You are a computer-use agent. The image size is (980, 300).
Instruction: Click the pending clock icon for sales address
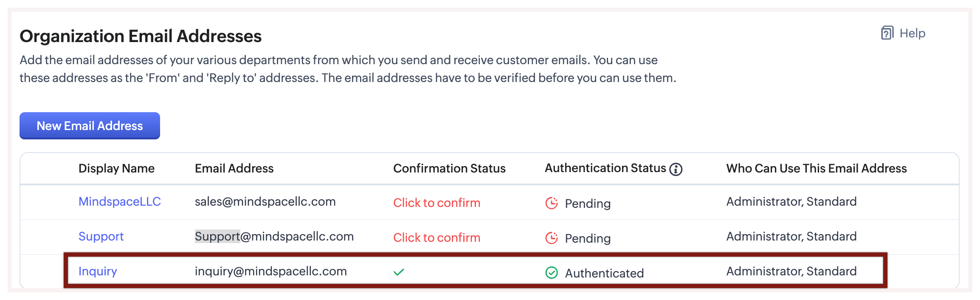[552, 203]
